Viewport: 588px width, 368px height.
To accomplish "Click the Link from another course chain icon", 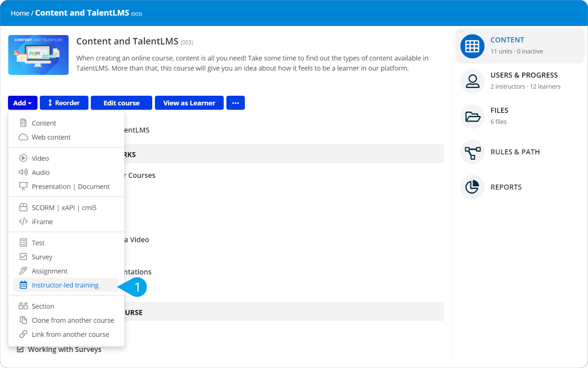I will tap(23, 334).
